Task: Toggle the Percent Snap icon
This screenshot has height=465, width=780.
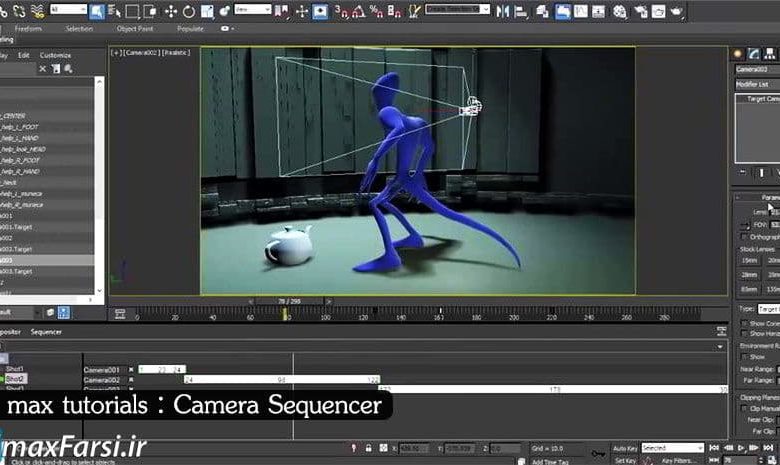Action: [x=377, y=11]
